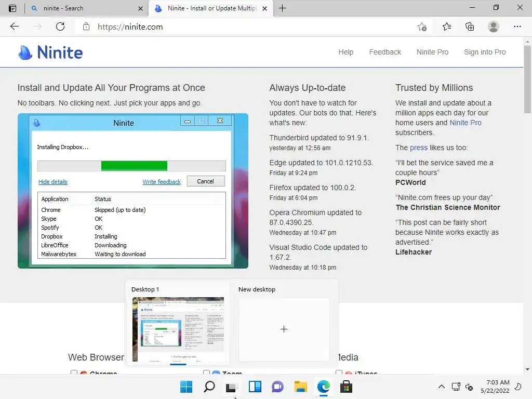Open Task View from taskbar

tap(232, 387)
